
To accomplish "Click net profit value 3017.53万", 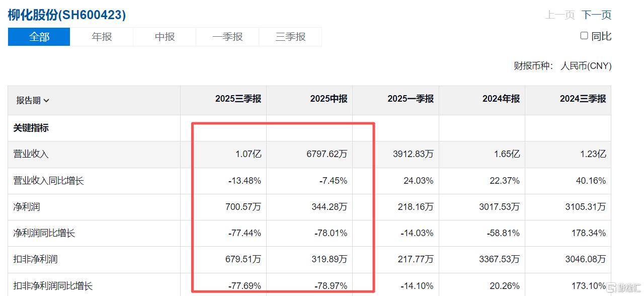I will tap(500, 207).
